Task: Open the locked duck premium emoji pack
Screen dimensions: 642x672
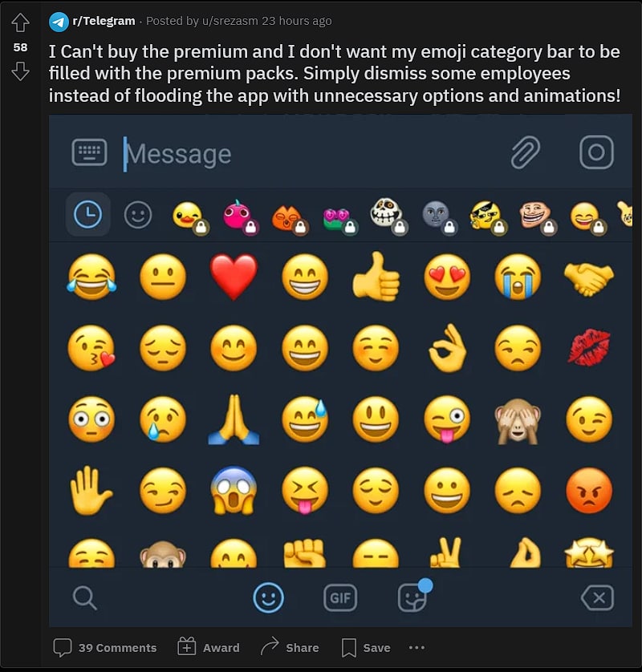Action: 188,215
